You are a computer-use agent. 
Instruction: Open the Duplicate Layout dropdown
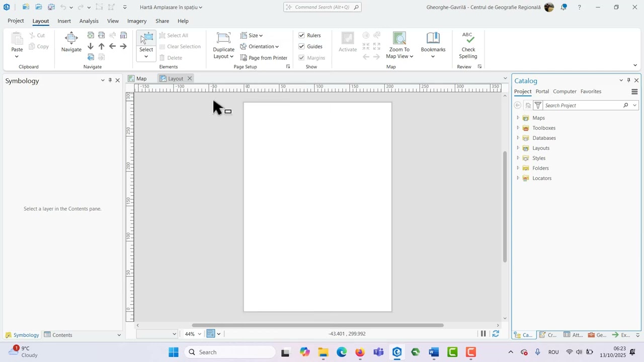click(x=224, y=53)
